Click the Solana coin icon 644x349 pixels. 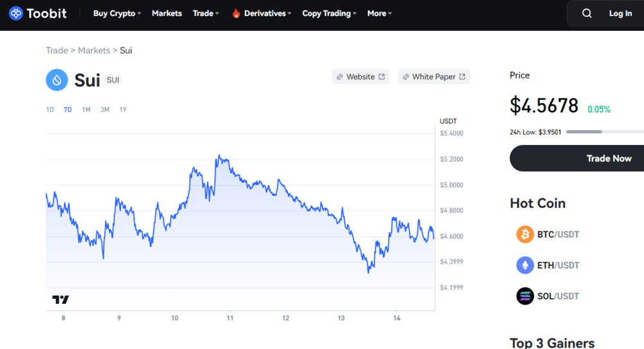pyautogui.click(x=525, y=296)
